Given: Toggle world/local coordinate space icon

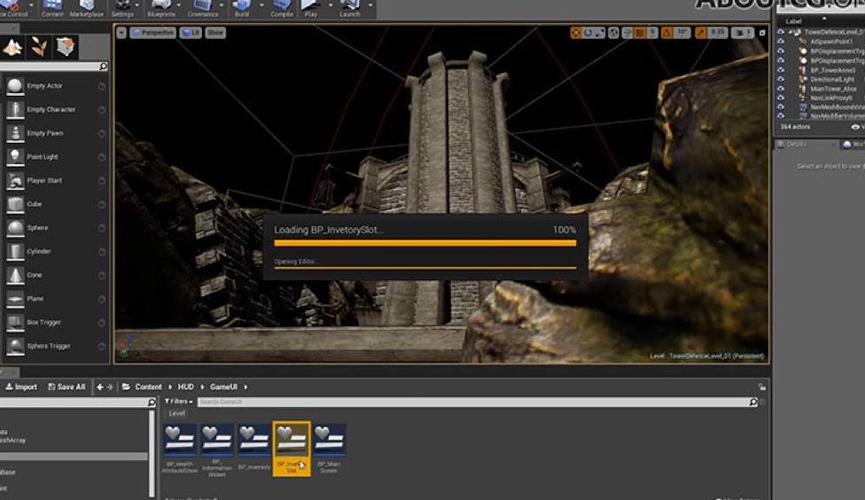Looking at the screenshot, I should point(613,33).
